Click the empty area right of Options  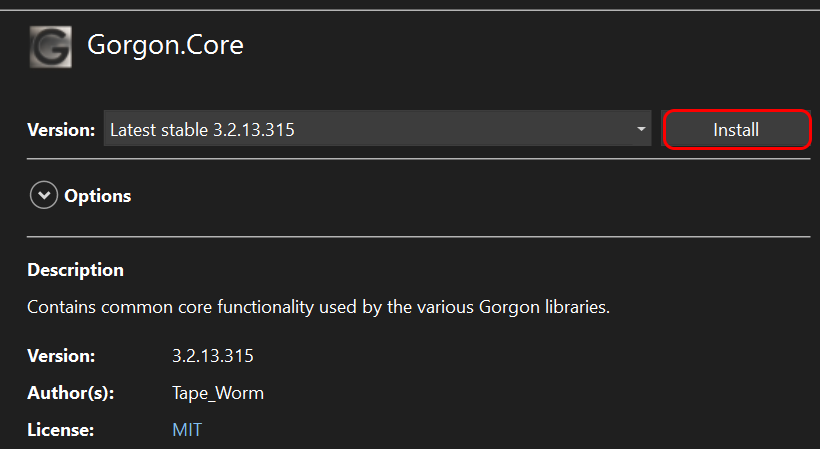471,196
